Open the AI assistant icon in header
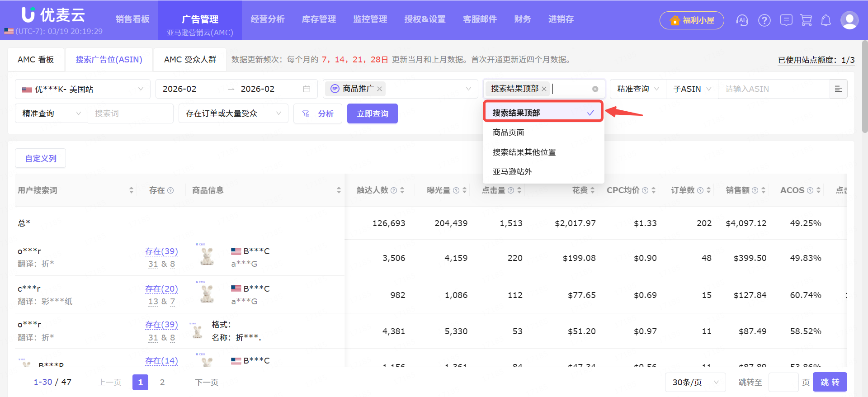The image size is (868, 397). tap(742, 20)
